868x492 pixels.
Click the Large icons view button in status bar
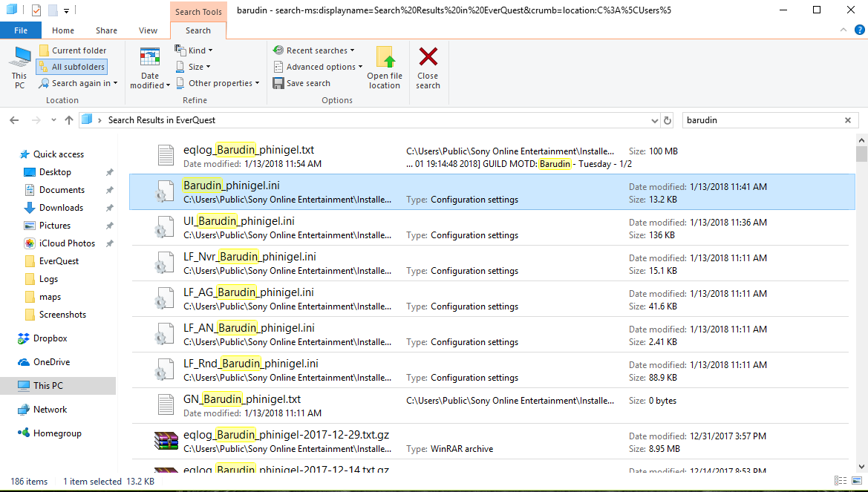(x=858, y=482)
